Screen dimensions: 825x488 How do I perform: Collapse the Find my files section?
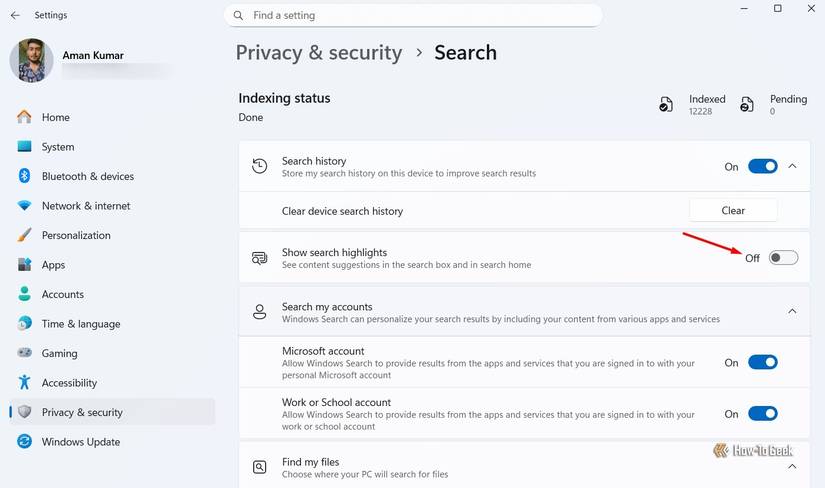(793, 467)
